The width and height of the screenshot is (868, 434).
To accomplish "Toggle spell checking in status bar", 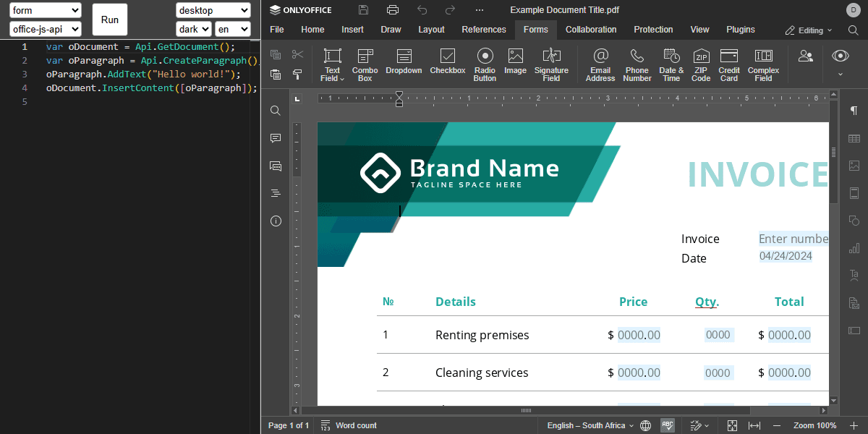I will [668, 425].
